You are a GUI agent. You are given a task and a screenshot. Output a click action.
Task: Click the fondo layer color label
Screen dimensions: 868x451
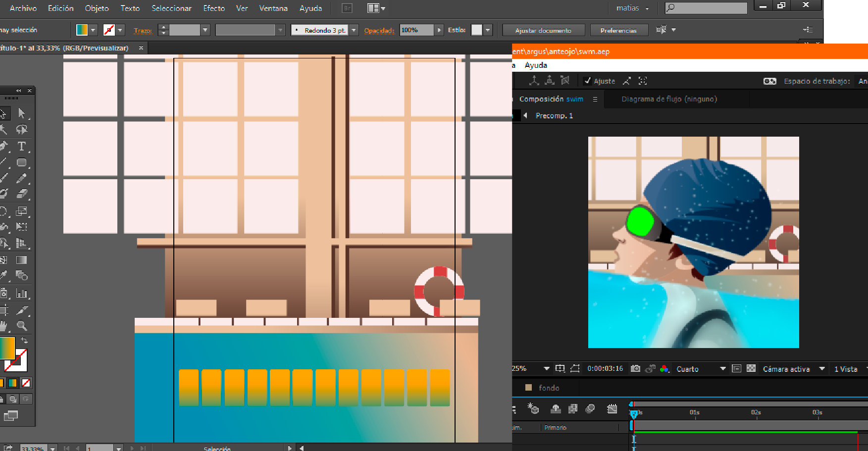click(528, 388)
